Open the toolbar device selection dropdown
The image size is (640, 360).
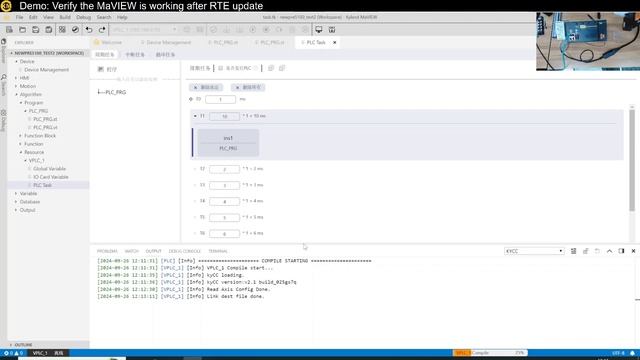pos(144,30)
